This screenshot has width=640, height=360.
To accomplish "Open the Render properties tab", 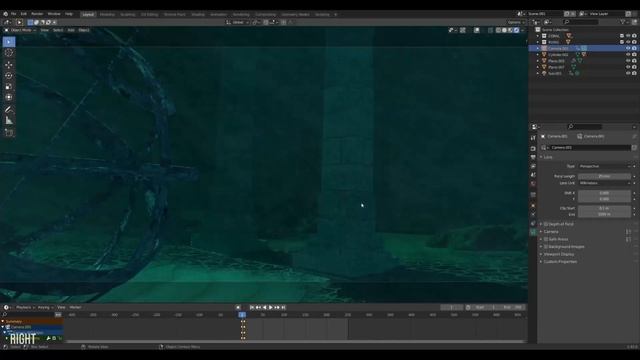I will point(533,149).
